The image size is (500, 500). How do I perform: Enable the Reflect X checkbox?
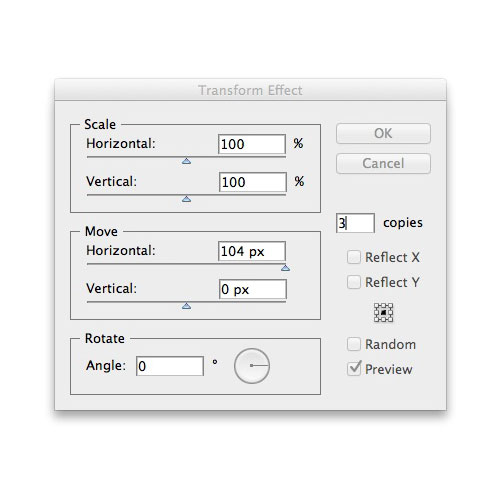click(354, 257)
